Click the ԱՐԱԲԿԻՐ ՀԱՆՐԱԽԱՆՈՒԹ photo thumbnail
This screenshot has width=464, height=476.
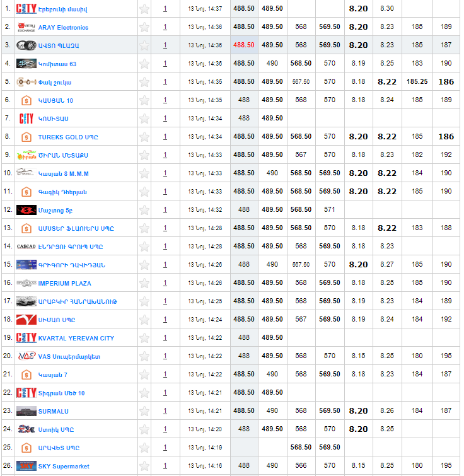[26, 301]
